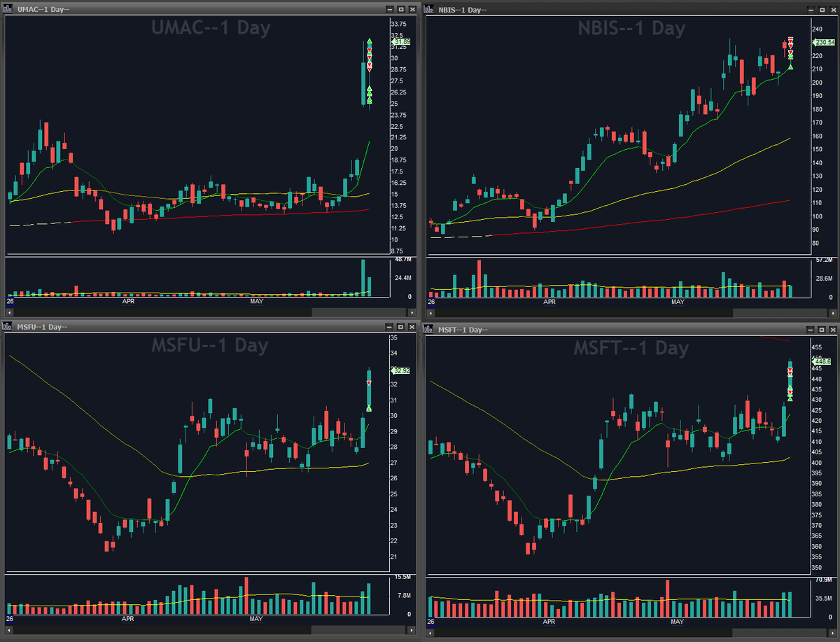The height and width of the screenshot is (642, 840).
Task: Select the MSFT--1 Day-- title bar text
Action: point(463,330)
